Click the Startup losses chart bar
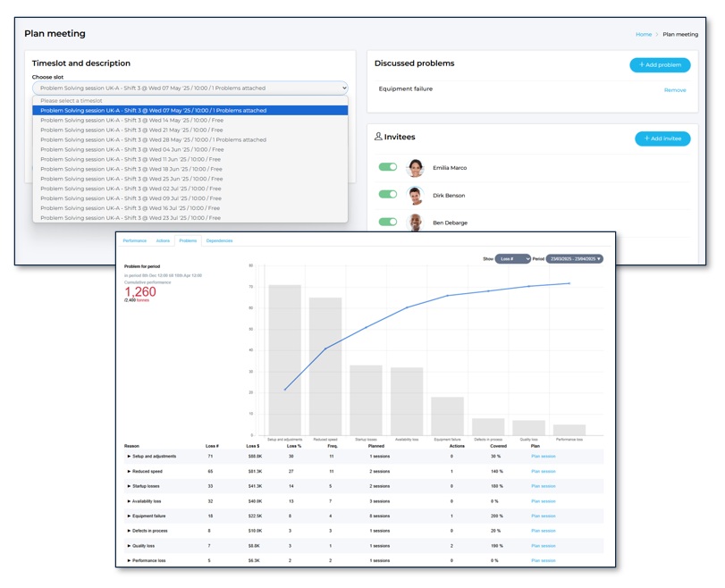Image resolution: width=725 pixels, height=588 pixels. 366,399
